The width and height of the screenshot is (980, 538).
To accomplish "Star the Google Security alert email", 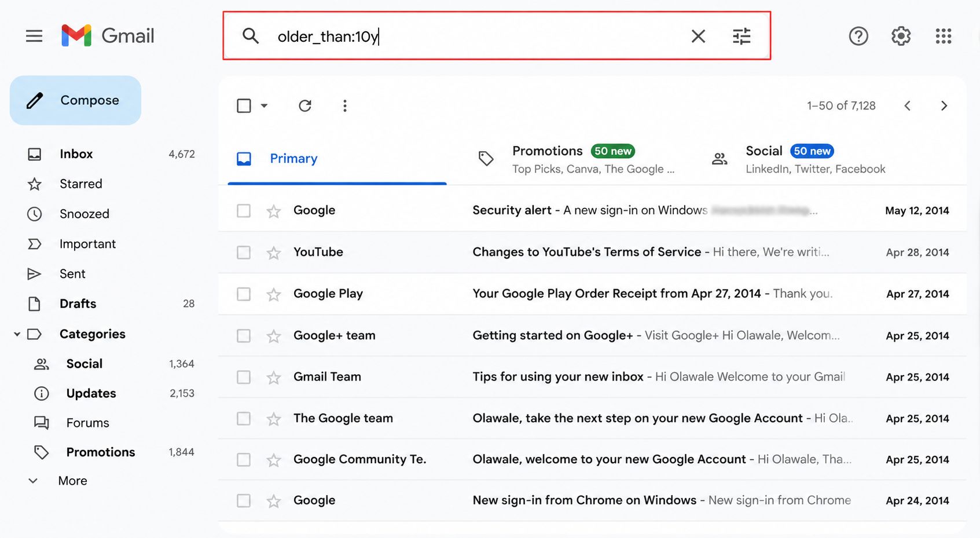I will click(x=274, y=211).
